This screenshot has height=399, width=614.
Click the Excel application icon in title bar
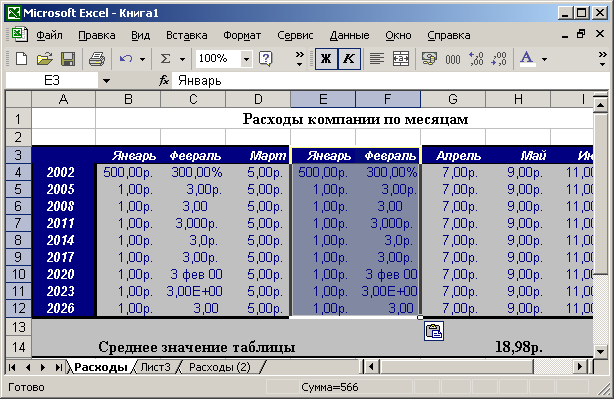click(x=13, y=13)
